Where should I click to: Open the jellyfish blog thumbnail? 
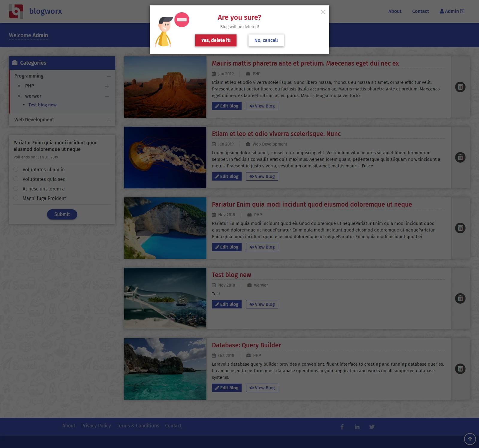(x=165, y=158)
